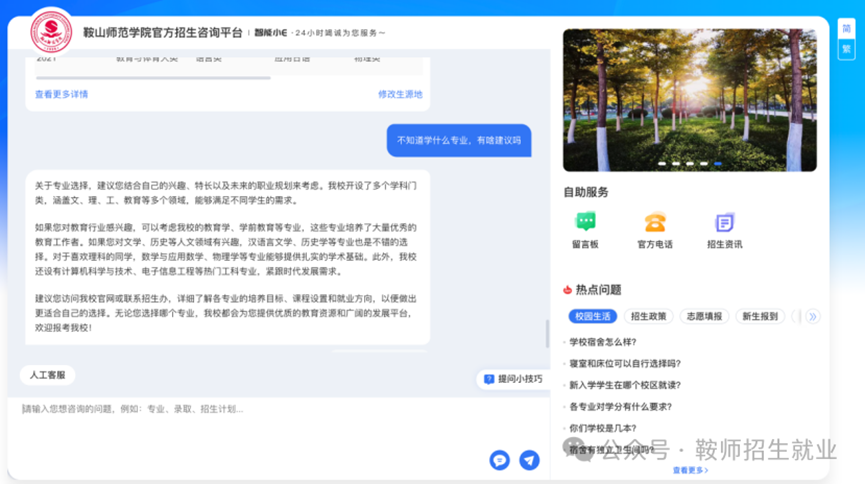Open 提问小技巧 question tips
Viewport: 865px width, 484px height.
tap(513, 379)
